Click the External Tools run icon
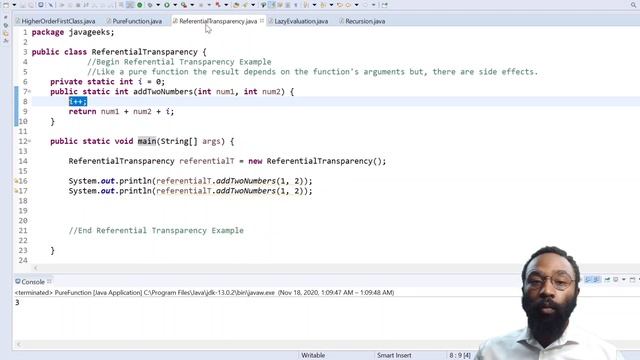The image size is (640, 360). click(x=184, y=5)
